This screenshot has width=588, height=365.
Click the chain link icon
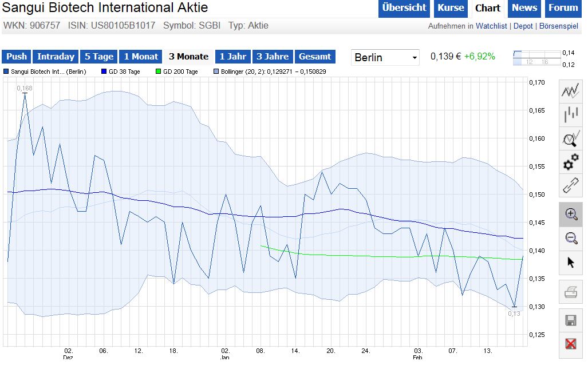pos(570,186)
